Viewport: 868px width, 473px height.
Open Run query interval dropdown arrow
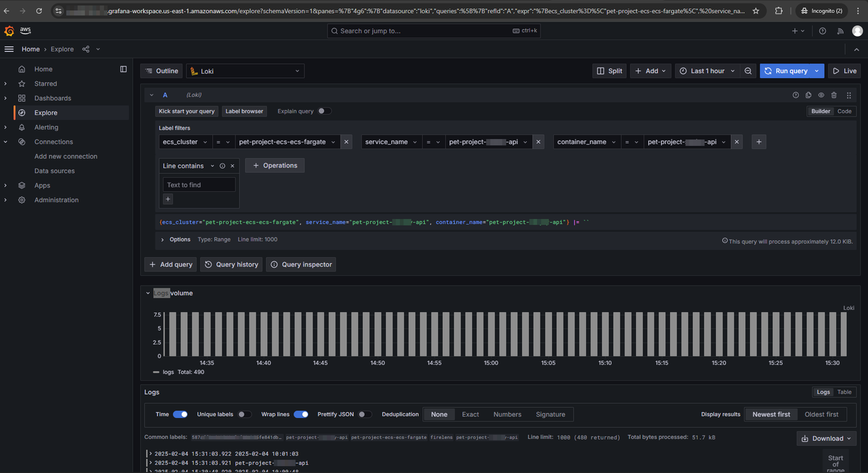point(818,71)
